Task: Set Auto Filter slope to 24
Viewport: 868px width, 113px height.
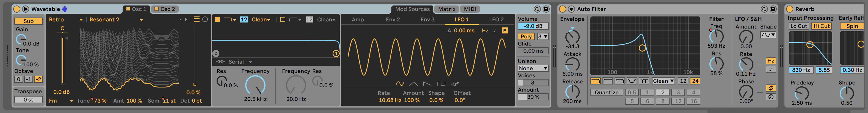Action: (x=695, y=81)
